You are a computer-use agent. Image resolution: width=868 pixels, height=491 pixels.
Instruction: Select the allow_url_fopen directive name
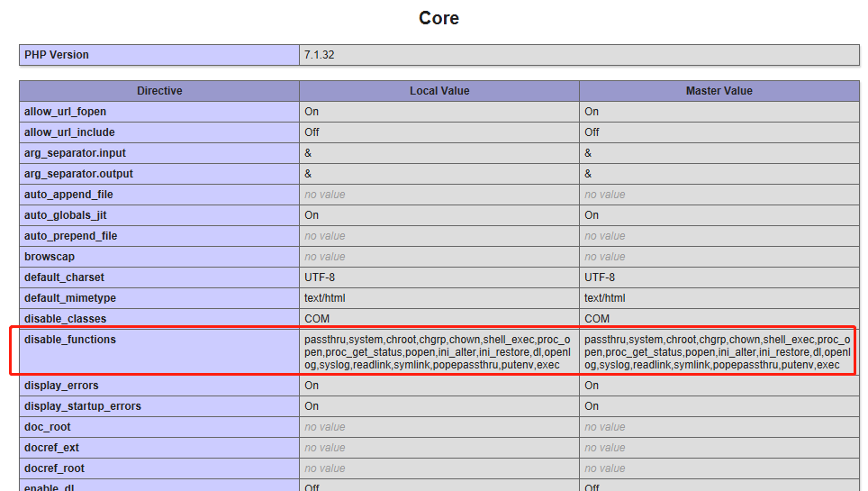(66, 112)
